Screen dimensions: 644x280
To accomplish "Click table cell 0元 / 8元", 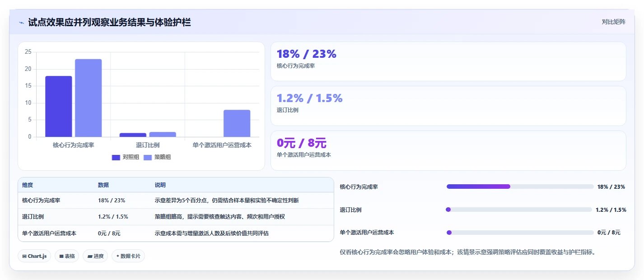I will click(109, 233).
